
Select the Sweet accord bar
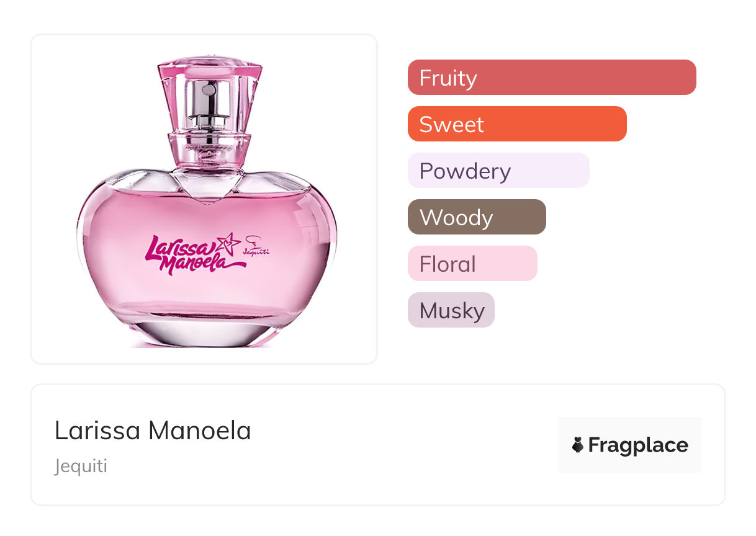(516, 124)
